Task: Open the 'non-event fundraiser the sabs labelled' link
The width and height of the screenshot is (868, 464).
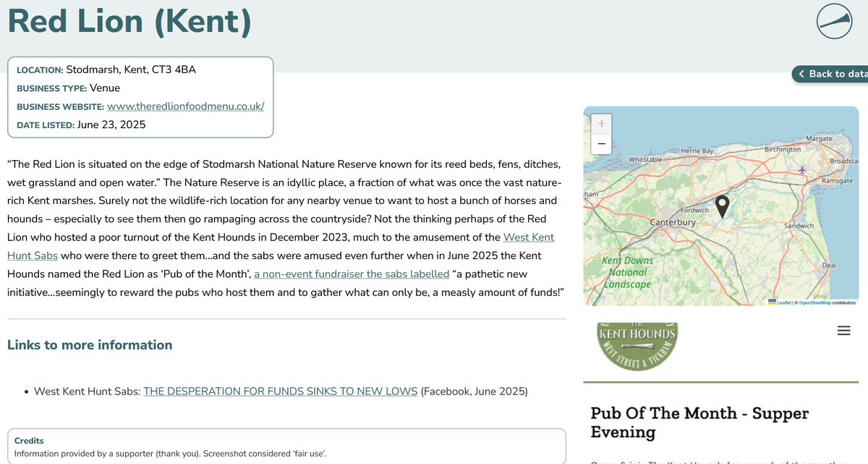Action: (x=352, y=274)
